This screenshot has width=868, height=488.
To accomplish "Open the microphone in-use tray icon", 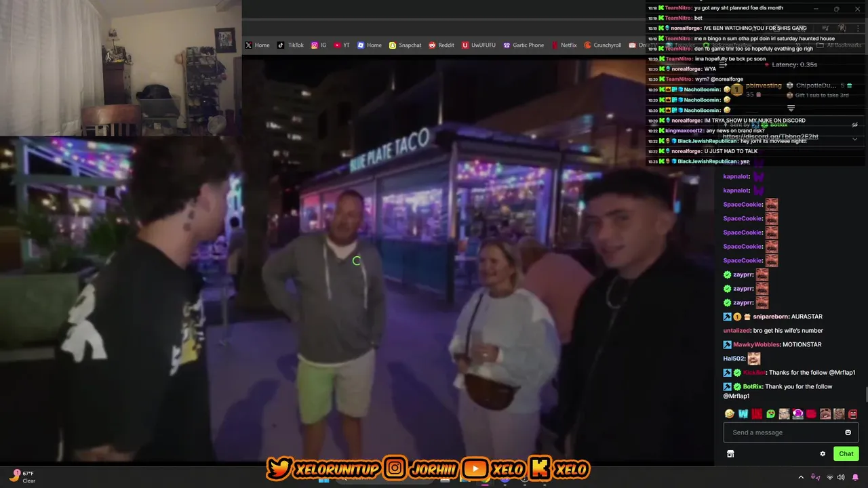I will coord(815,477).
